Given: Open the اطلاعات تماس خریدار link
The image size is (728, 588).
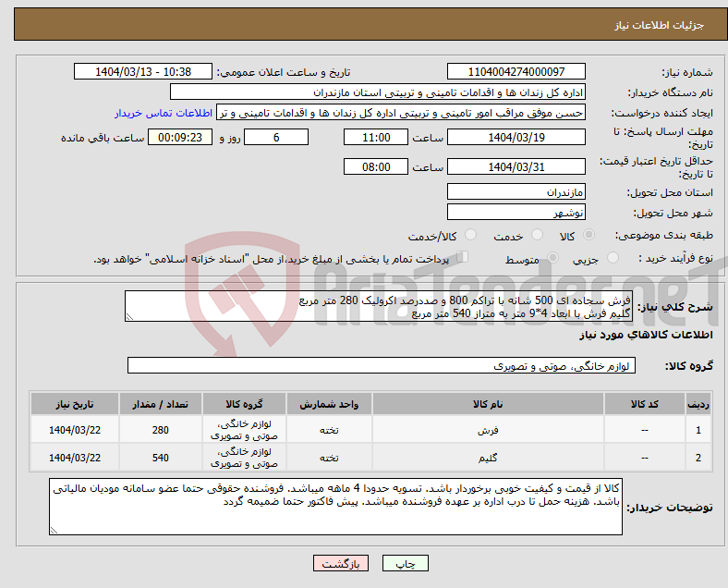Looking at the screenshot, I should click(x=164, y=113).
